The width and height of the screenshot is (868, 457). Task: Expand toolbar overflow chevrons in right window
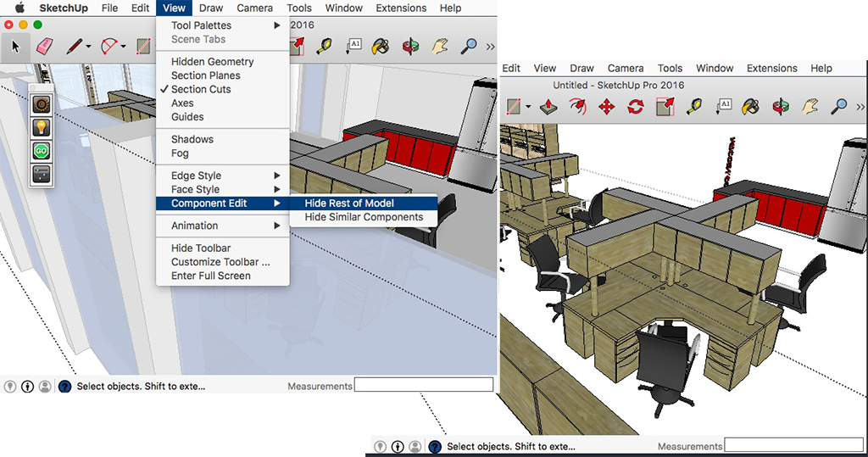[860, 107]
